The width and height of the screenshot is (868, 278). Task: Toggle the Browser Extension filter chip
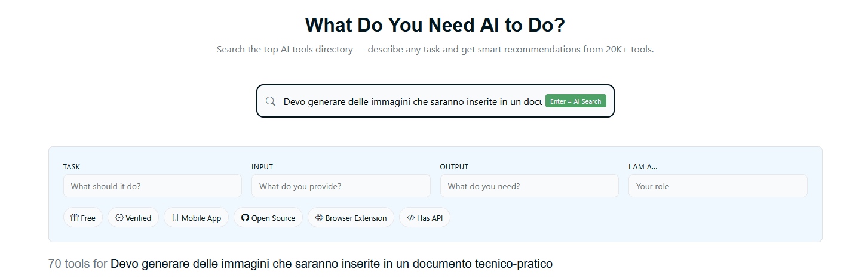351,218
